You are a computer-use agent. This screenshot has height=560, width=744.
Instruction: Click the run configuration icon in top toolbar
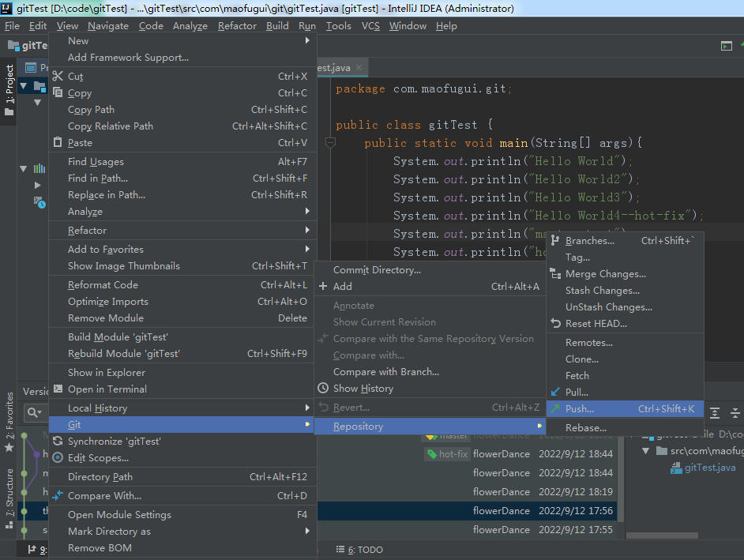pyautogui.click(x=727, y=46)
